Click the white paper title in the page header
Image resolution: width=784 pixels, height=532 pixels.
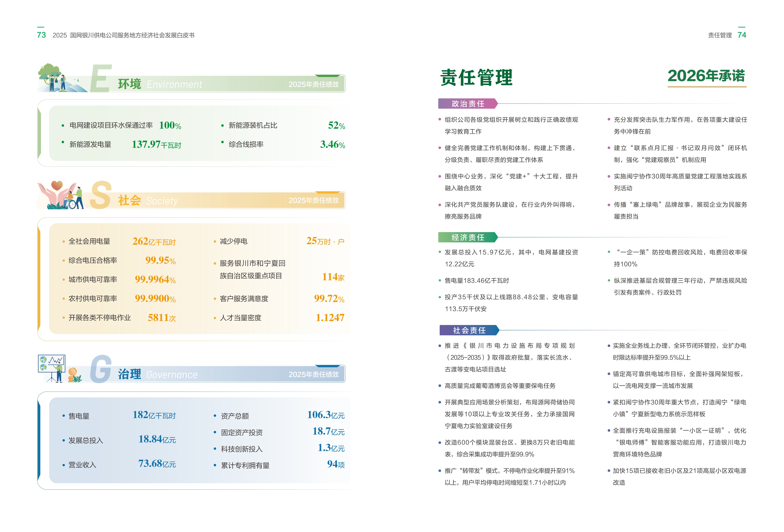(124, 35)
